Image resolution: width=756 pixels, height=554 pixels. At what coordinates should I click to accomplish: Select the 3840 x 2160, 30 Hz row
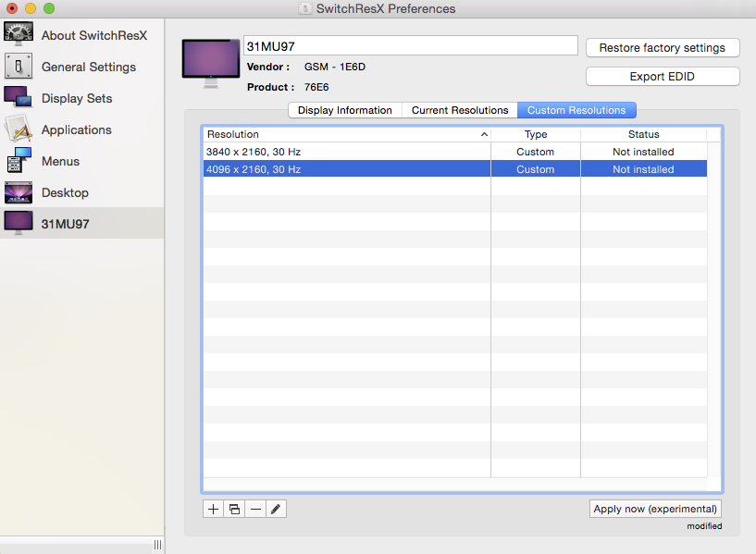(455, 152)
